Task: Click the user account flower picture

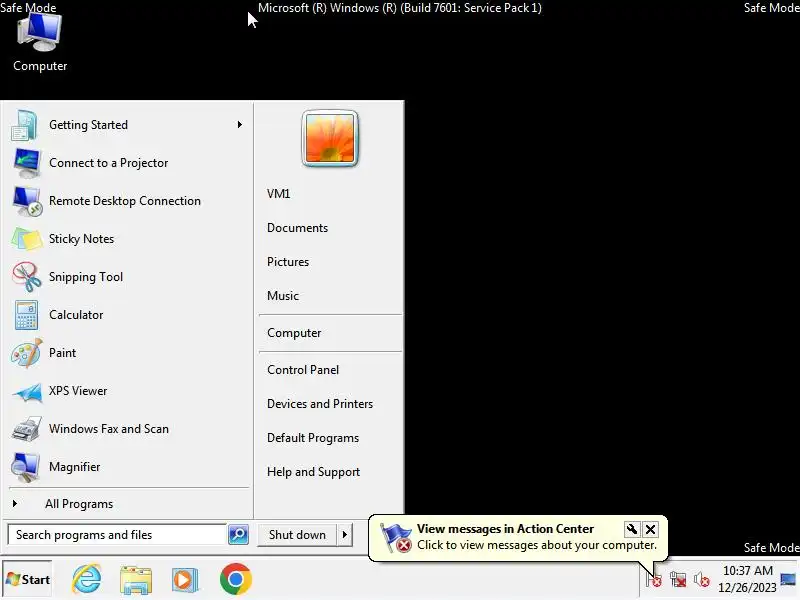Action: (330, 138)
